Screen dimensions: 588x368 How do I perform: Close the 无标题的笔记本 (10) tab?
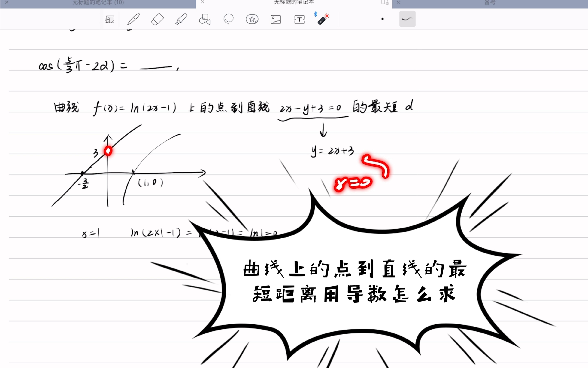pyautogui.click(x=7, y=2)
